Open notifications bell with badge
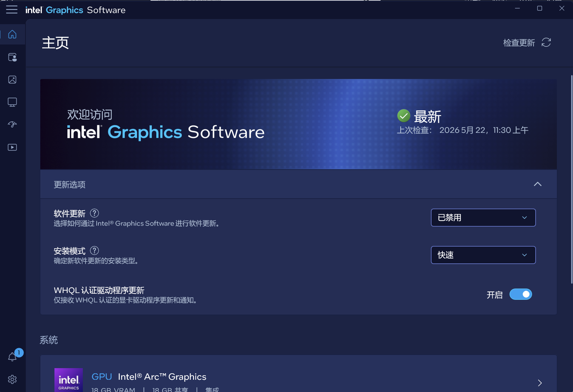 tap(13, 356)
